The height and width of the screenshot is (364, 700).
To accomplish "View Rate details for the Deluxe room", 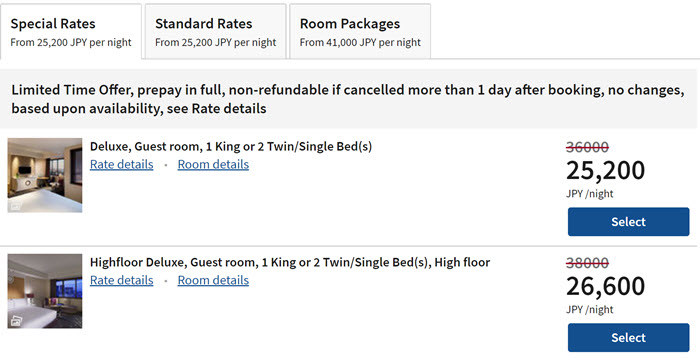I will pyautogui.click(x=121, y=164).
